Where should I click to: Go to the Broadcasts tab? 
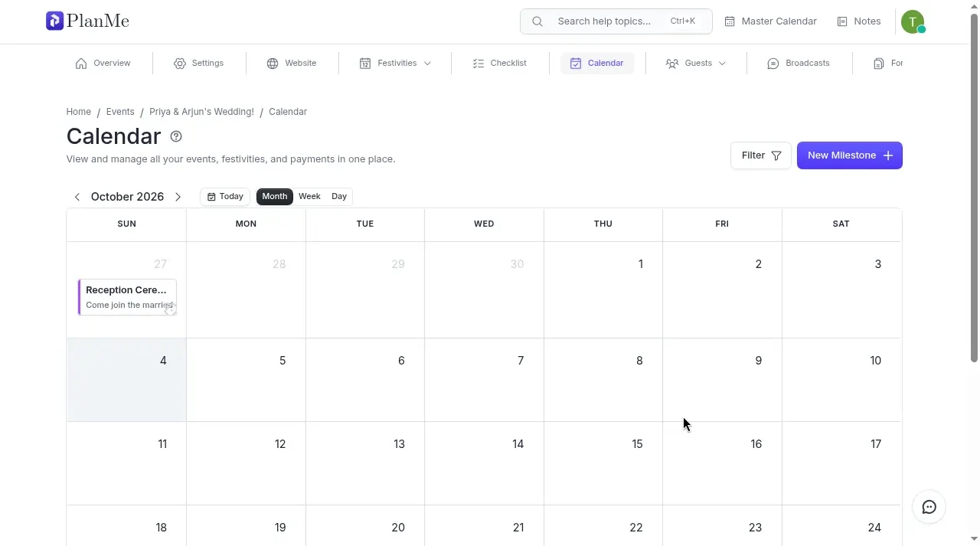[799, 64]
